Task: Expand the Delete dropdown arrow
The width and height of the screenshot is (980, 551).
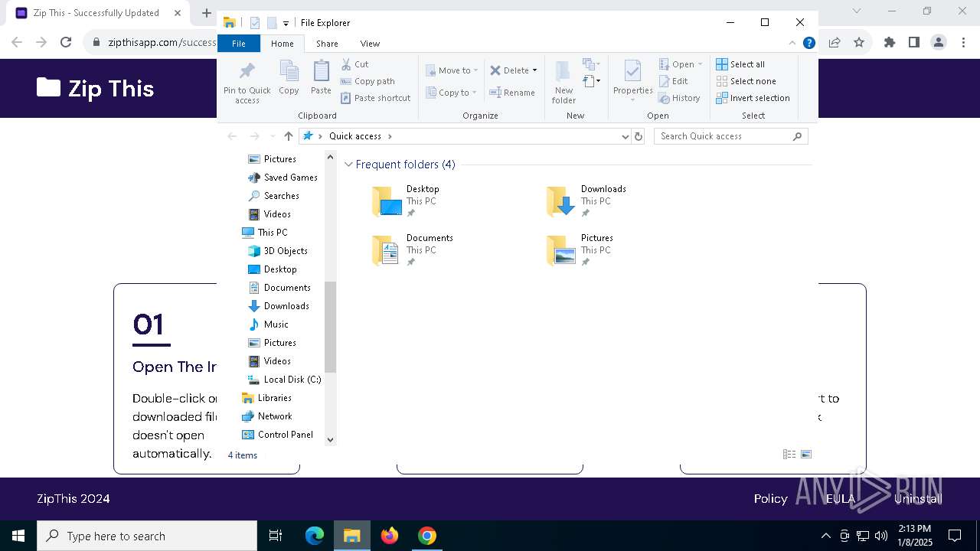Action: coord(534,70)
